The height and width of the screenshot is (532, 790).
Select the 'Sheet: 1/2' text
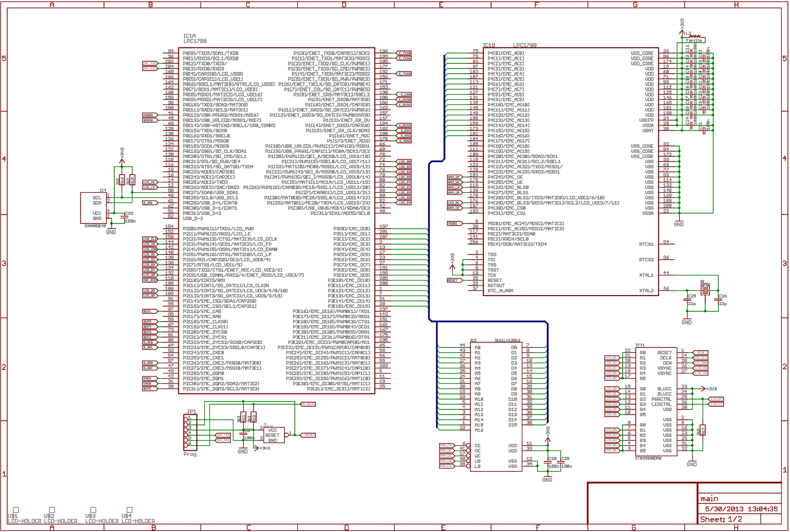(x=721, y=520)
